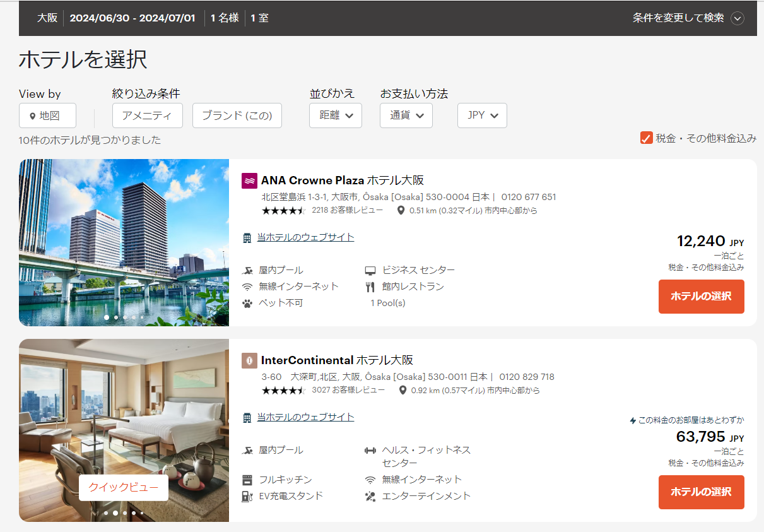Click the ANA Crowne Plaza brand logo icon
Viewport: 764px width, 532px height.
pyautogui.click(x=249, y=181)
